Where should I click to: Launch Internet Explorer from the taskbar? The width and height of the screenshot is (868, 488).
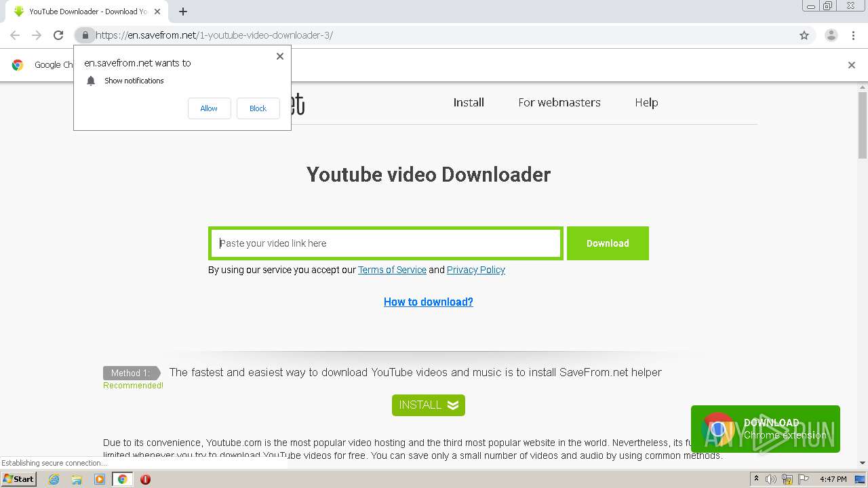pyautogui.click(x=54, y=479)
